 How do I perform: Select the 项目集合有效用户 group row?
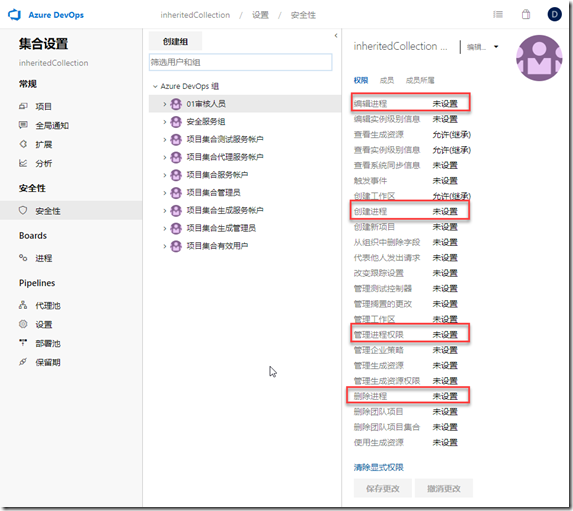(x=245, y=246)
